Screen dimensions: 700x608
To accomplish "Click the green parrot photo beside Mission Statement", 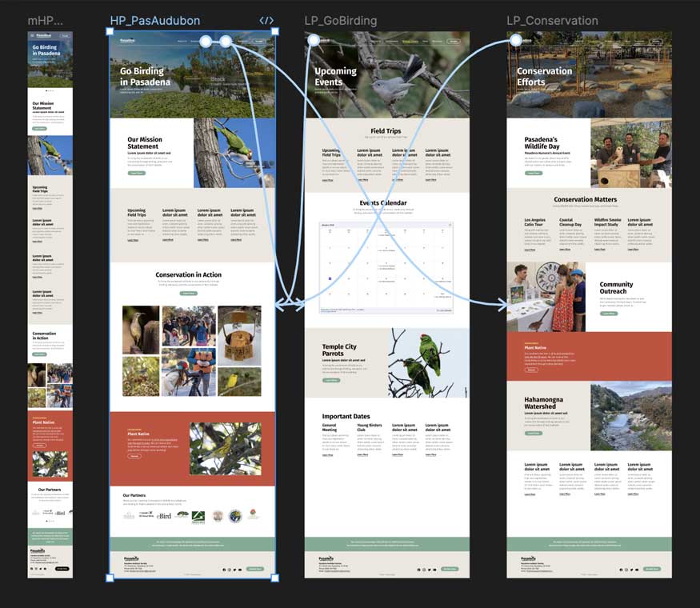I will [x=234, y=153].
